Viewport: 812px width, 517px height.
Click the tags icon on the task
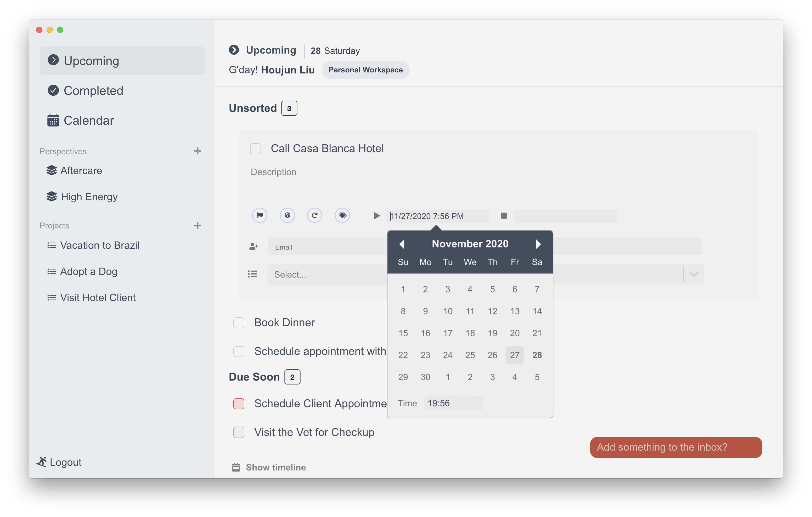[x=342, y=215]
